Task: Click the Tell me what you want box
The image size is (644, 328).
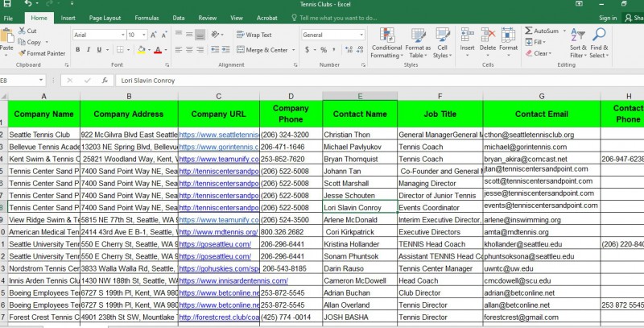Action: (x=334, y=18)
